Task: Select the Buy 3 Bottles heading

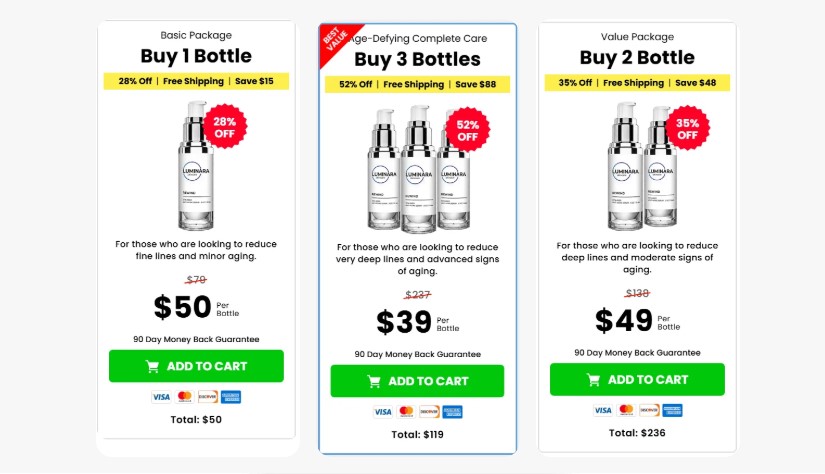Action: [417, 58]
